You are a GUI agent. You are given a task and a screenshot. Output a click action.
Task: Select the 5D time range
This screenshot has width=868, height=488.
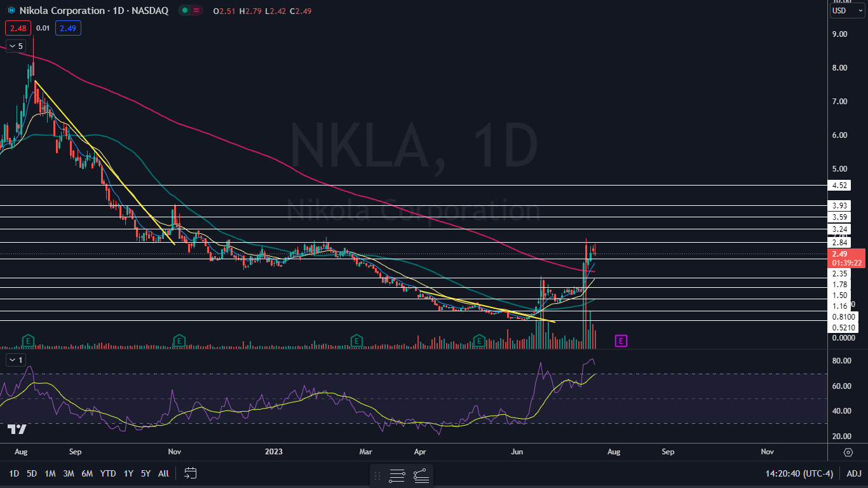[32, 473]
